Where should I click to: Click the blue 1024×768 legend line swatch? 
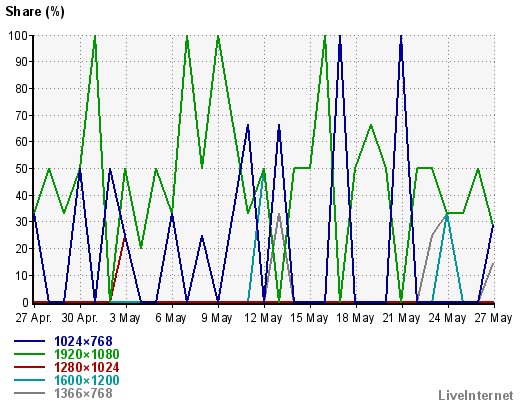click(29, 341)
